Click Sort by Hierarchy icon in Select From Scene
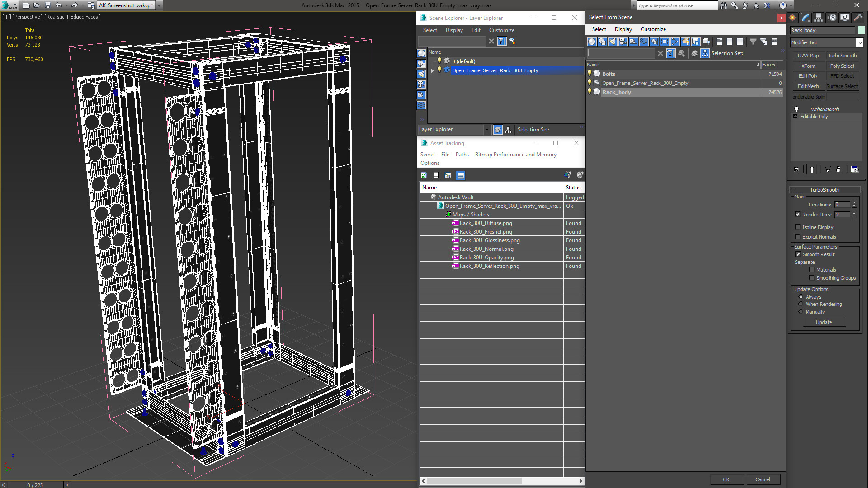The image size is (868, 488). [705, 53]
